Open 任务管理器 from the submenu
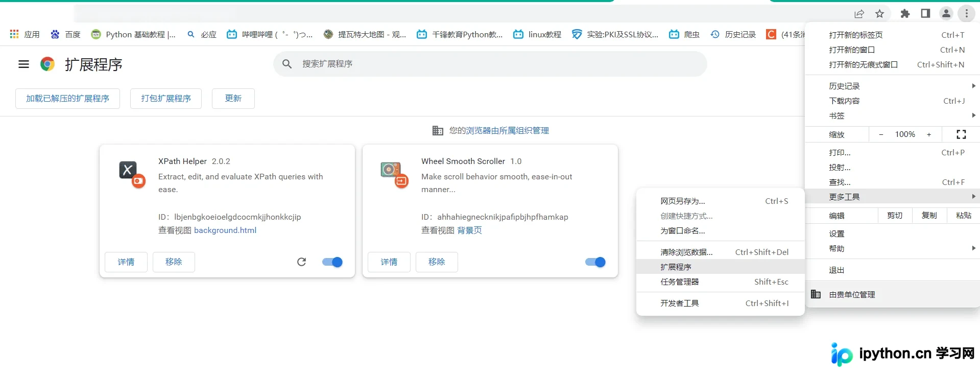The height and width of the screenshot is (373, 980). point(721,282)
